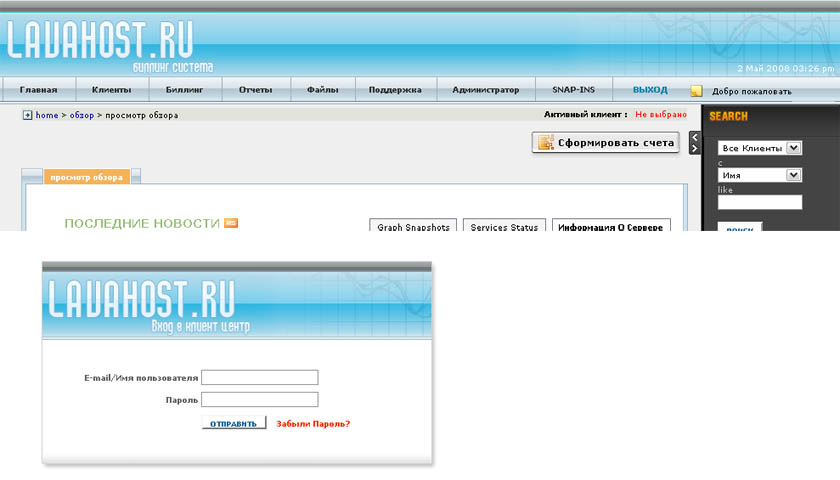This screenshot has height=480, width=840.
Task: Click the invoice icon on Сформировать счета
Action: tap(545, 142)
